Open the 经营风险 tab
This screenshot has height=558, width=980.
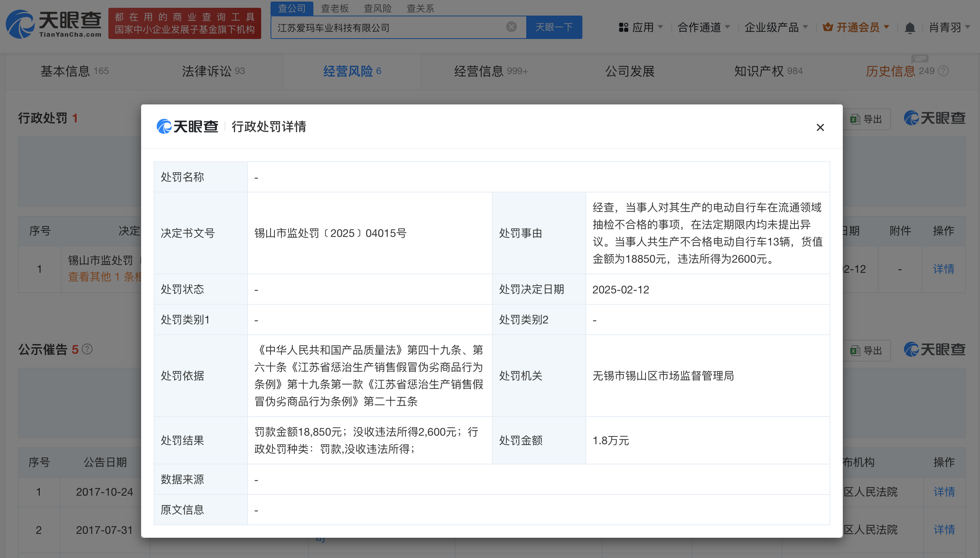click(352, 71)
